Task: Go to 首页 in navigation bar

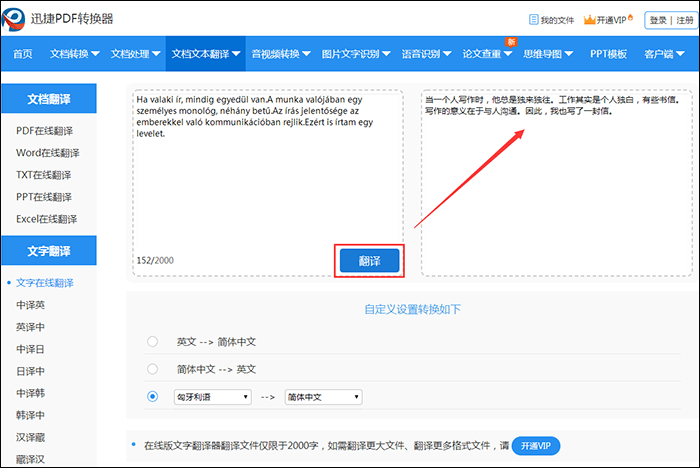Action: tap(22, 54)
